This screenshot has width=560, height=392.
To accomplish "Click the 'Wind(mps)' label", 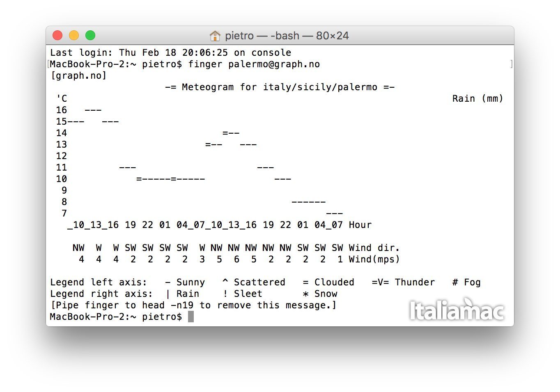I will point(374,260).
